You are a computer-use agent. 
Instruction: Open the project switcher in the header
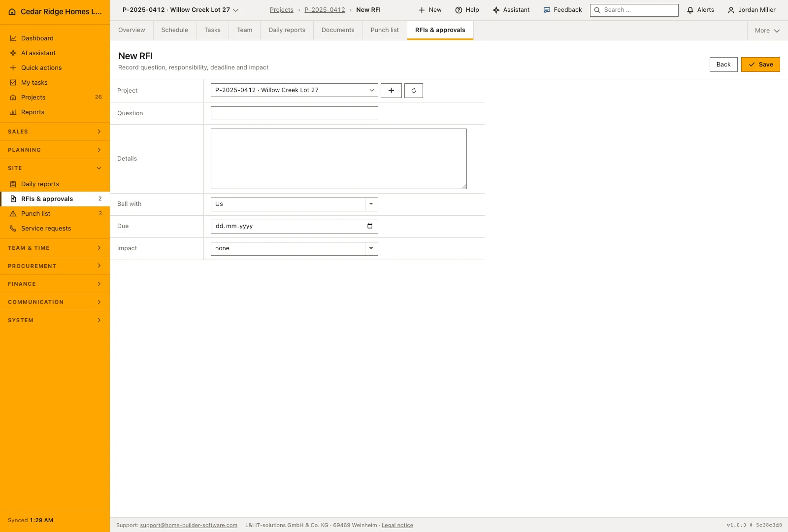pos(180,10)
